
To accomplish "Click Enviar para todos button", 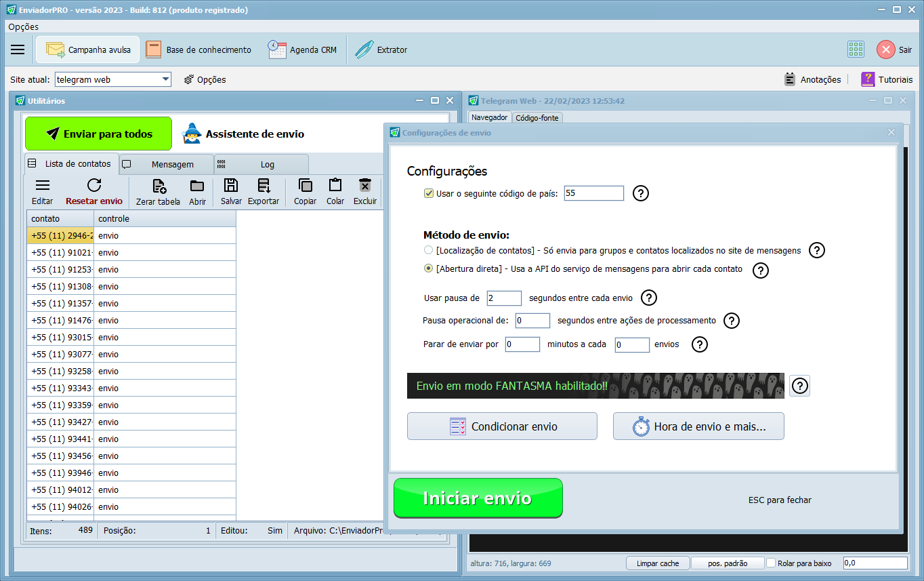I will point(99,134).
